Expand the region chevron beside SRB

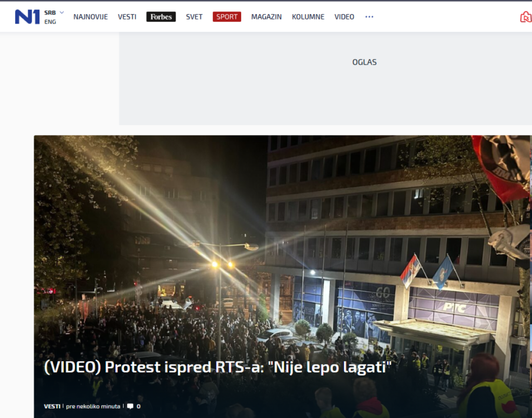pos(62,12)
